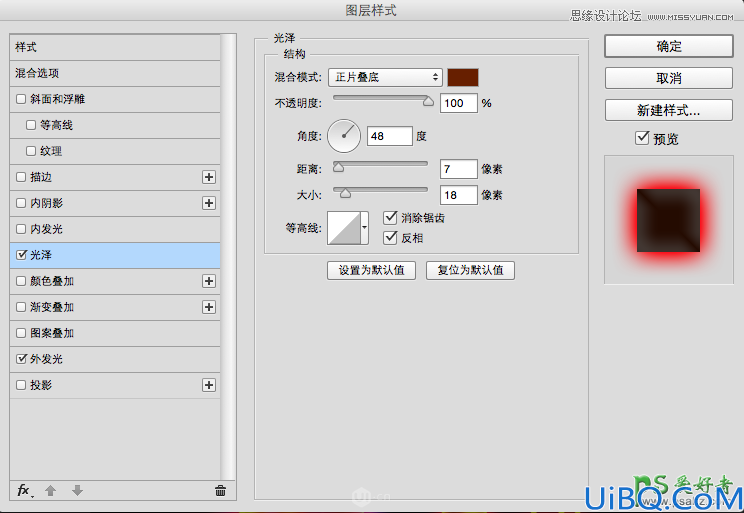Enable the 内发光 checkbox

click(21, 229)
